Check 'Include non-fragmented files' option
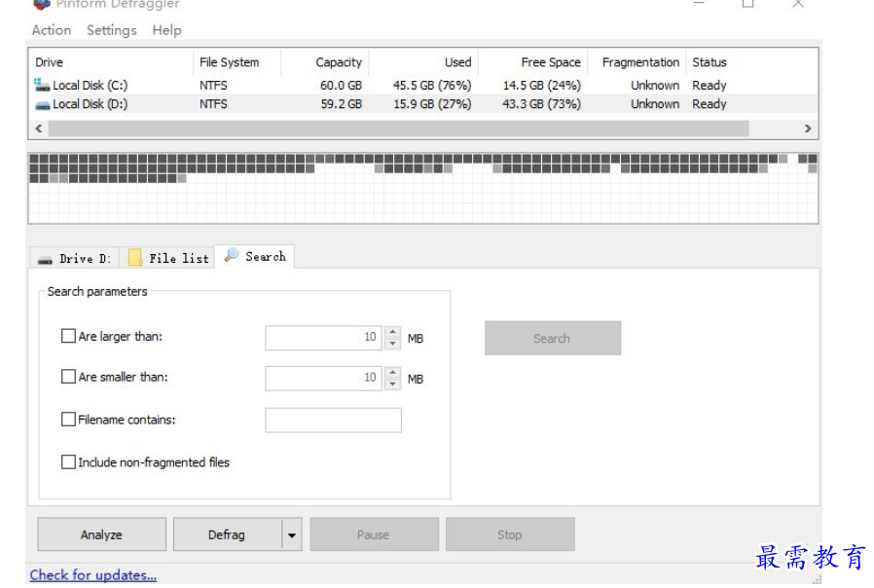This screenshot has width=874, height=588. coord(68,462)
